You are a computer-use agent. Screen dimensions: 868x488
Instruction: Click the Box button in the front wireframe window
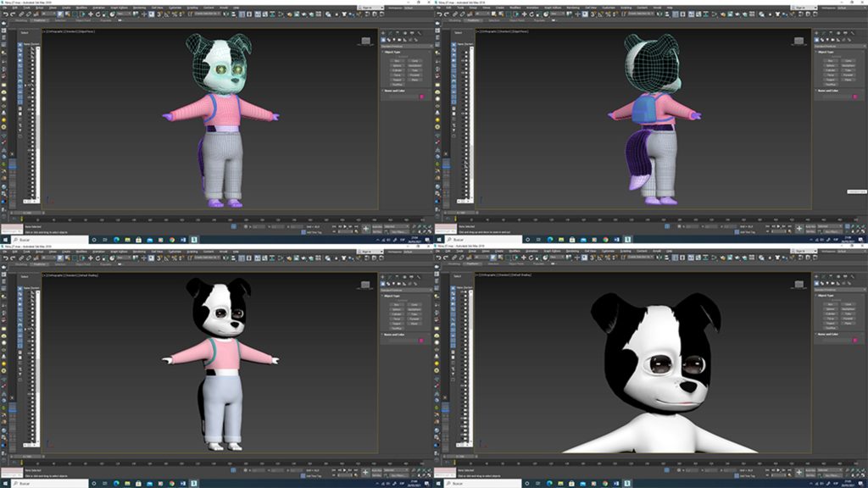point(397,60)
